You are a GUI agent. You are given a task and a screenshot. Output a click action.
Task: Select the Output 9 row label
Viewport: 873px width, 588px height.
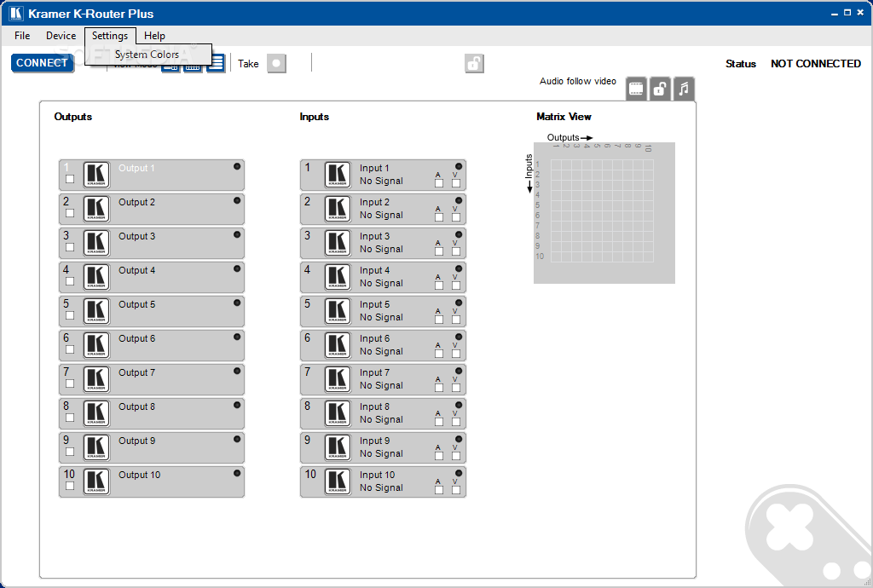[136, 441]
